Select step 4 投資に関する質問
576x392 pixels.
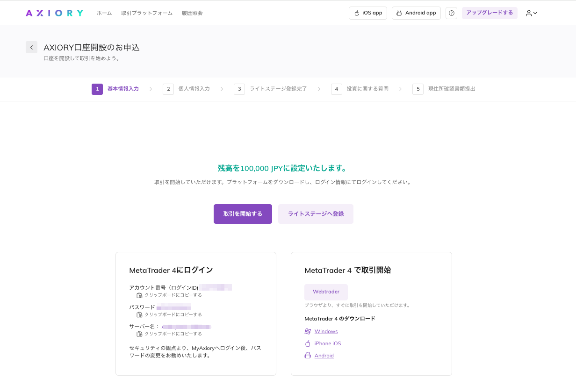(360, 89)
